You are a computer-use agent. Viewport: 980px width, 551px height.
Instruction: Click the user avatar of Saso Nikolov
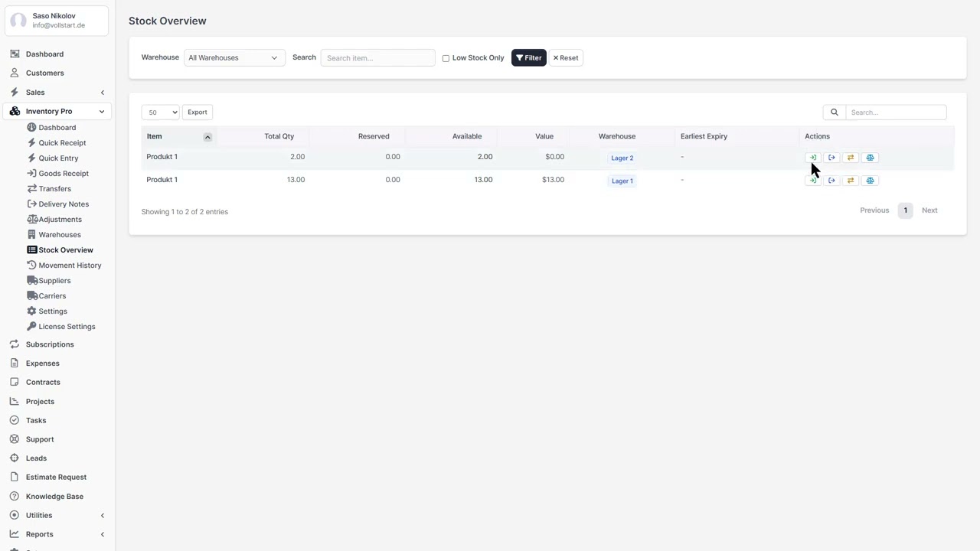(18, 21)
